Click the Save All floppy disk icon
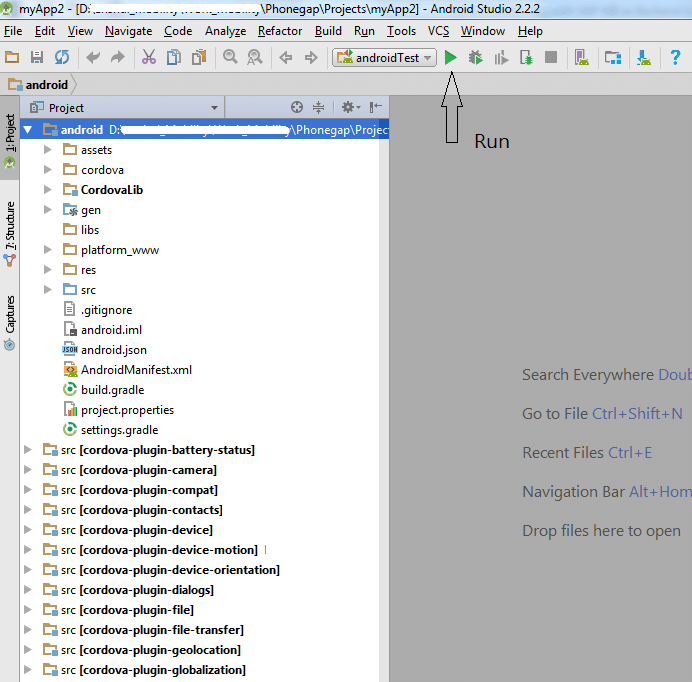This screenshot has height=682, width=692. 37,58
